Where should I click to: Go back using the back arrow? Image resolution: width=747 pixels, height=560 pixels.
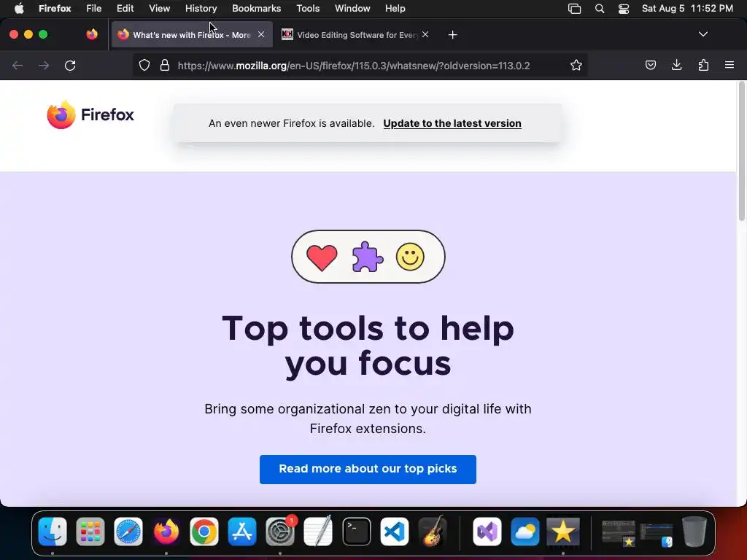click(x=18, y=65)
